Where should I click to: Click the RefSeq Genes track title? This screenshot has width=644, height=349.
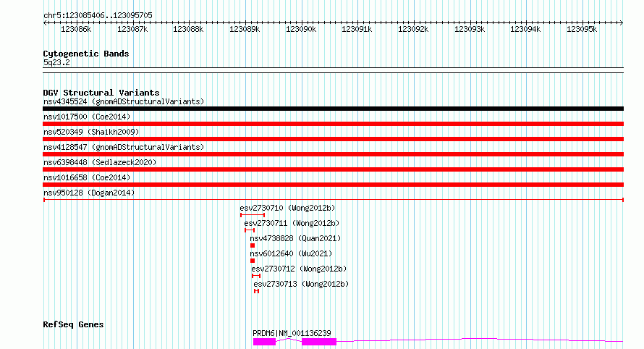(73, 325)
